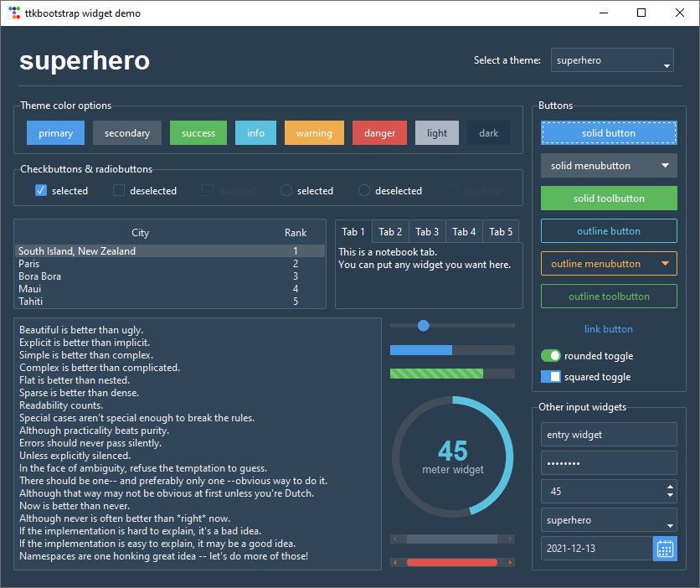The height and width of the screenshot is (588, 700).
Task: Click the spinbox down arrow for value 45
Action: click(669, 496)
